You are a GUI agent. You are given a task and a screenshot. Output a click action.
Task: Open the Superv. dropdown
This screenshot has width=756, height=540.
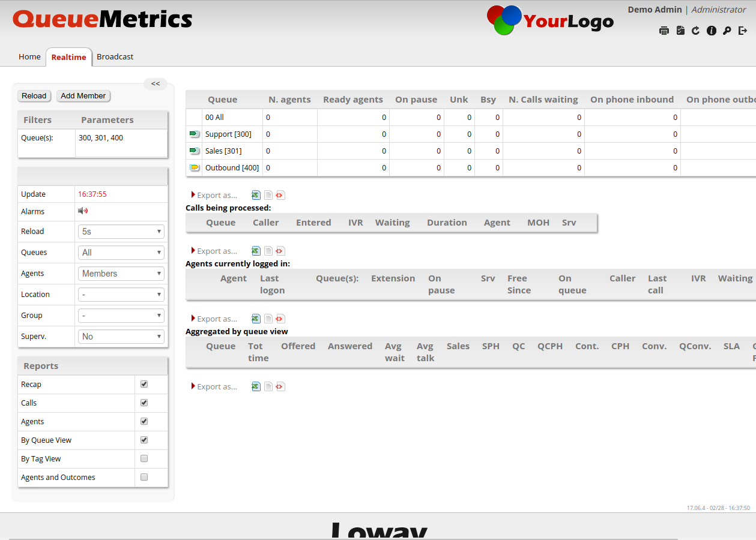[x=121, y=337]
